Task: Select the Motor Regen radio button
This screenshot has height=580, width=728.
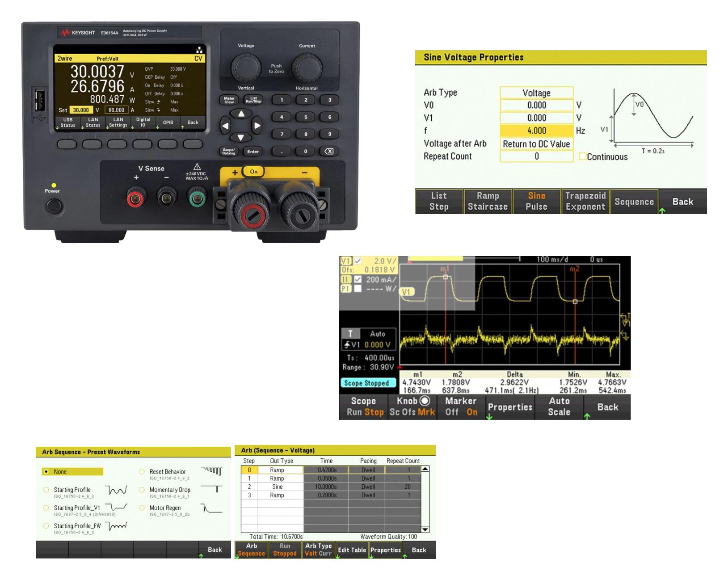Action: 142,508
